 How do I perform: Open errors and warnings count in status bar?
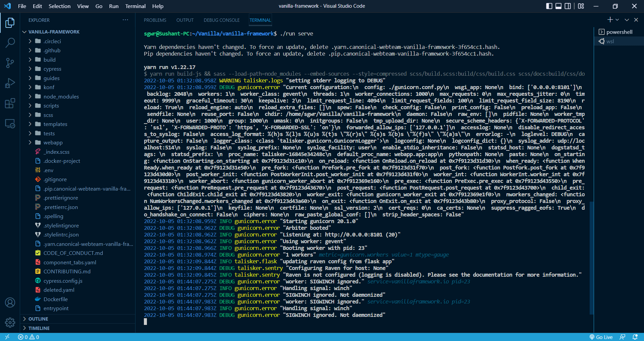[x=29, y=337]
